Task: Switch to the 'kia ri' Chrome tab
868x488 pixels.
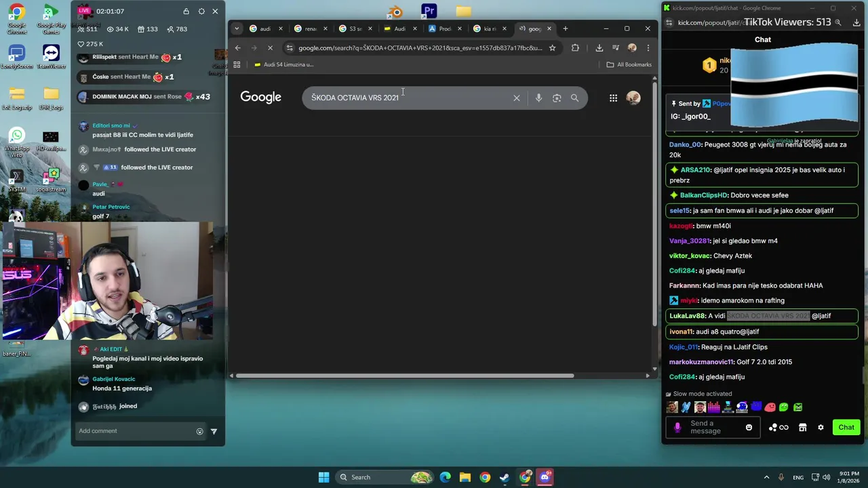Action: tap(489, 28)
